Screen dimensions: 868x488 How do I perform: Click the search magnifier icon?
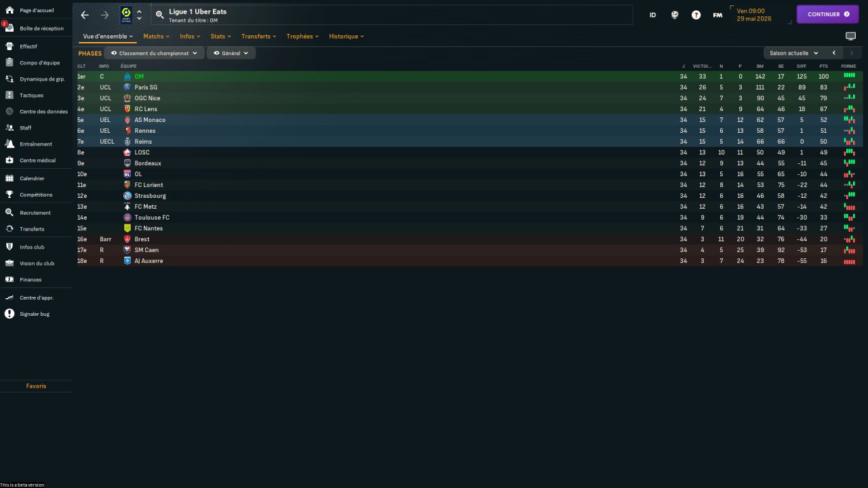click(x=159, y=15)
